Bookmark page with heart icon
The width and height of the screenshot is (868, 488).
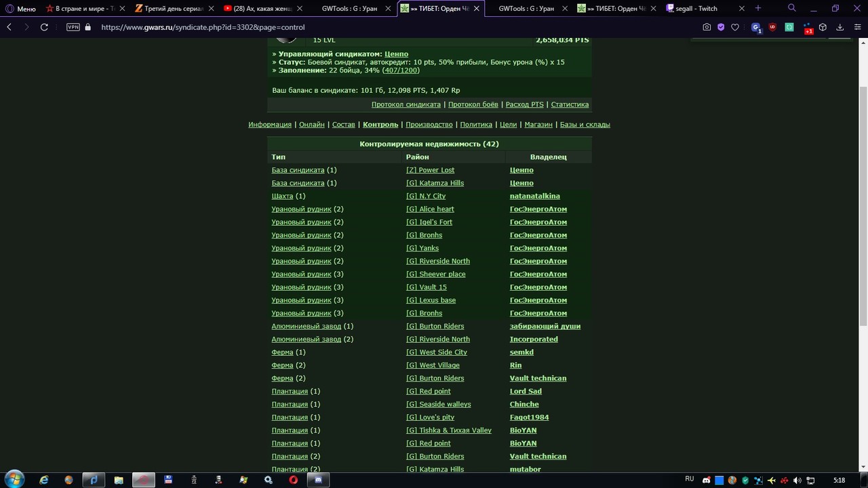coord(735,27)
